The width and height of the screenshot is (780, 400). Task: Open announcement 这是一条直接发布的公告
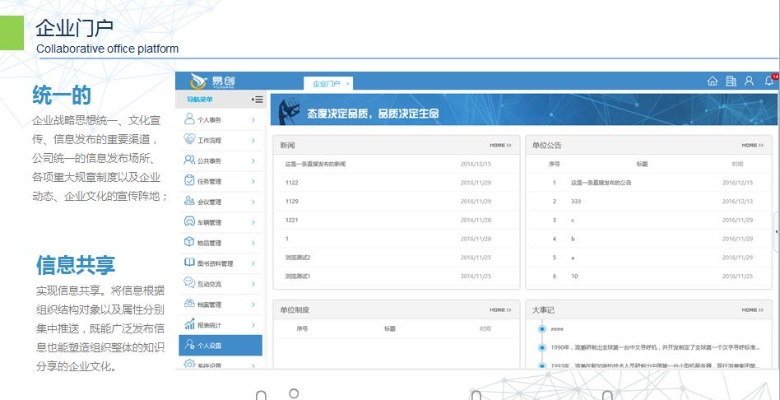pyautogui.click(x=601, y=183)
